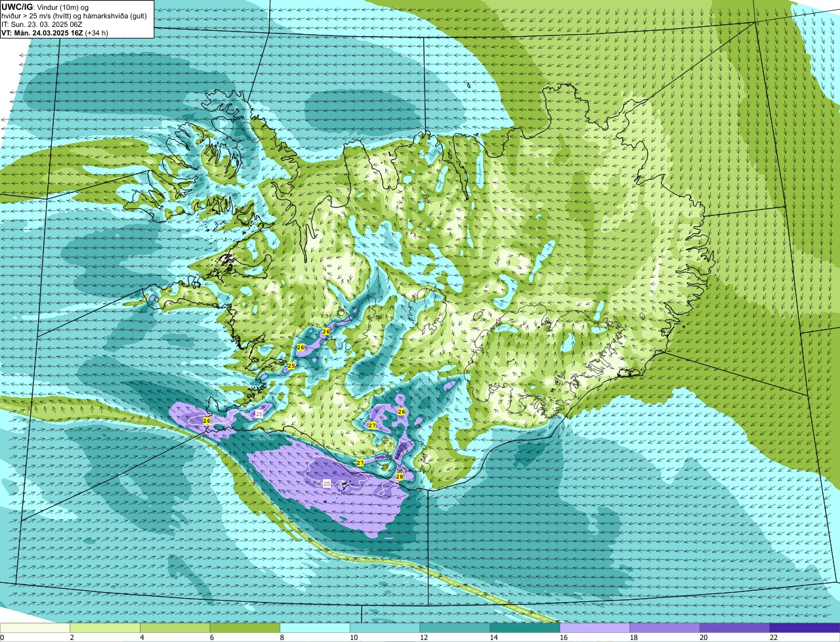The height and width of the screenshot is (642, 840).
Task: Pick the 20–22 m/s violet swatch
Action: 735,628
